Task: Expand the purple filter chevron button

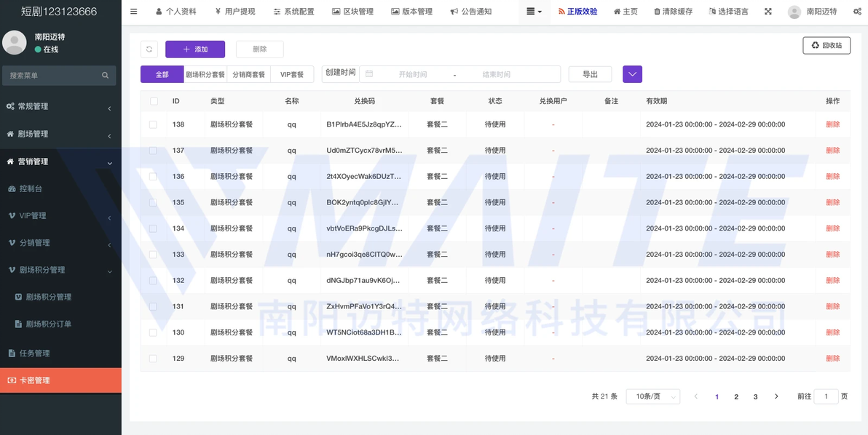Action: 632,74
